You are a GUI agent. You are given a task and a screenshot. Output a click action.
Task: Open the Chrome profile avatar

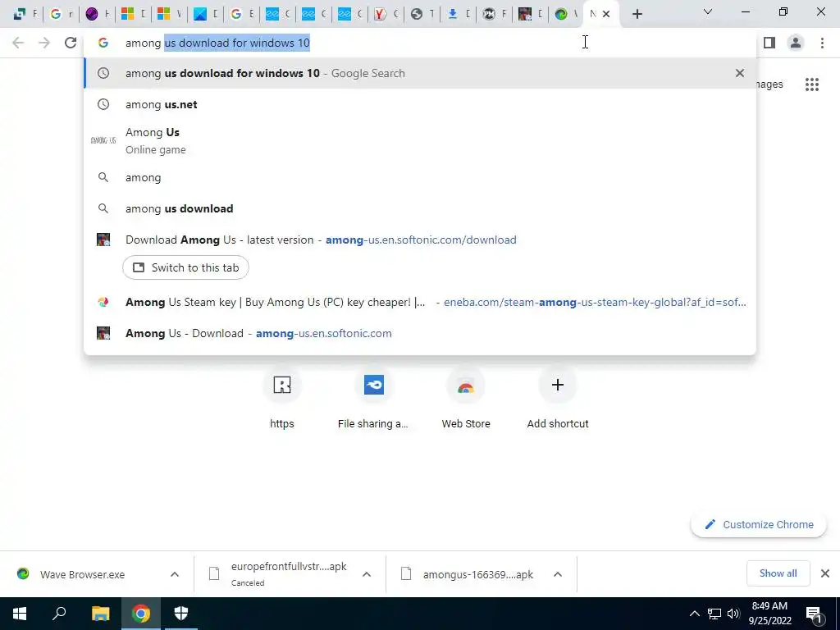click(796, 43)
